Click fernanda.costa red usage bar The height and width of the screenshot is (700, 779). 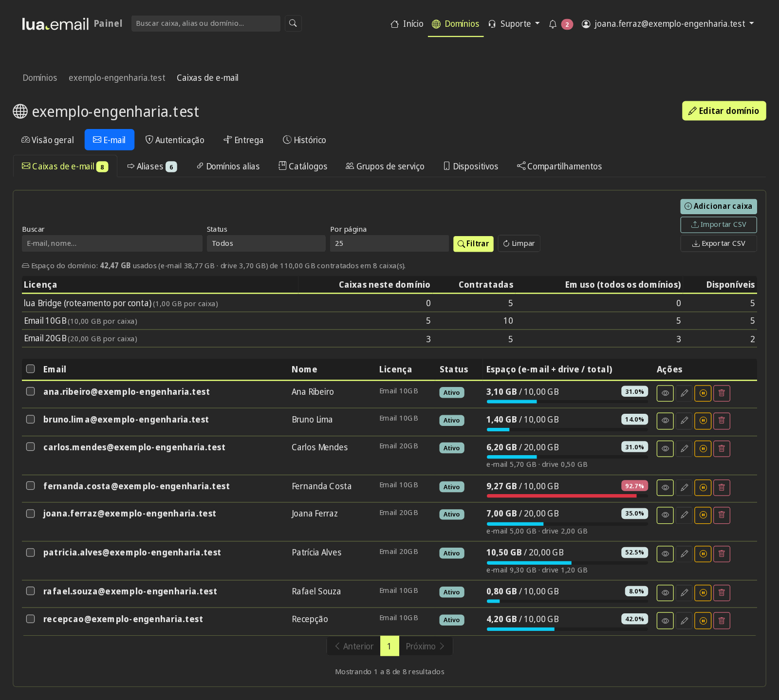pos(567,496)
